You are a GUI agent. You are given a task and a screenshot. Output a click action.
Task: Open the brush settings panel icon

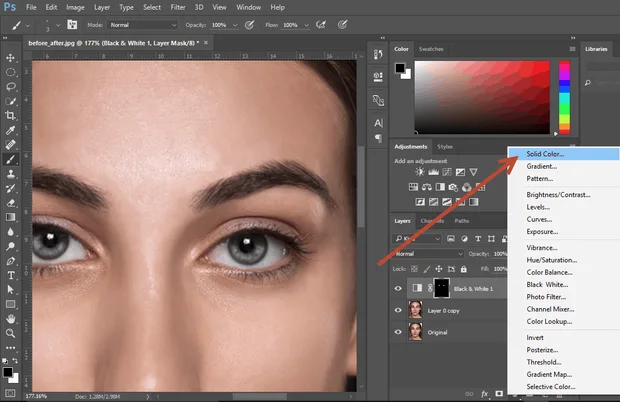point(72,25)
